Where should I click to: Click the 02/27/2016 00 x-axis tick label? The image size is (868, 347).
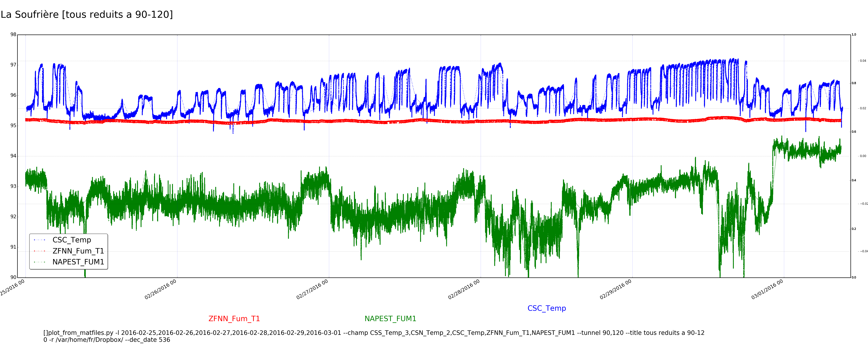[312, 289]
